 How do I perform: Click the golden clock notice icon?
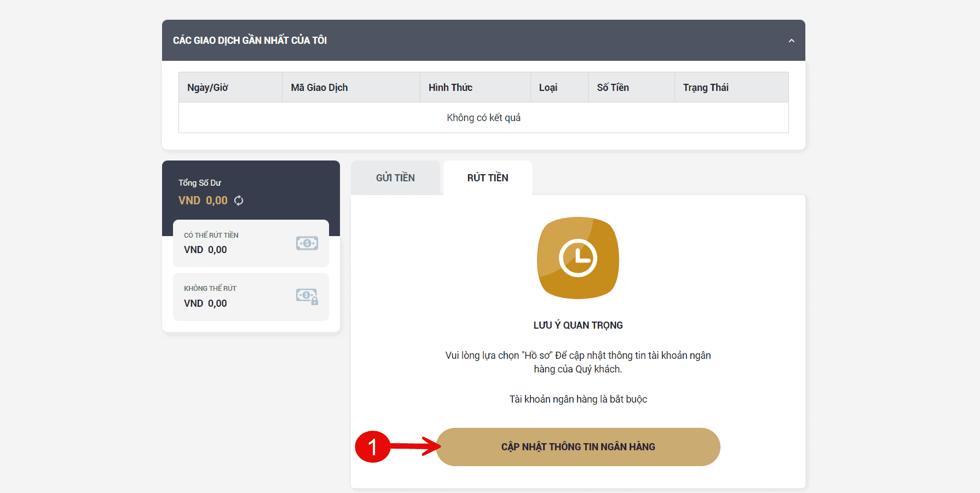(x=578, y=258)
